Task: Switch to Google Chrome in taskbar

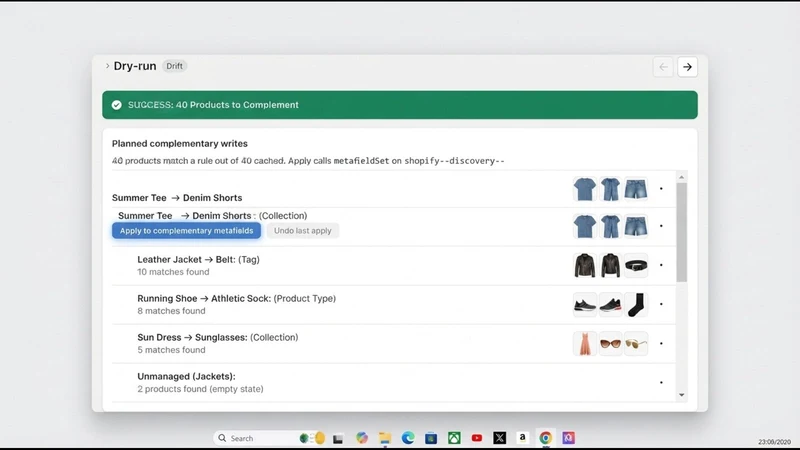Action: (545, 438)
